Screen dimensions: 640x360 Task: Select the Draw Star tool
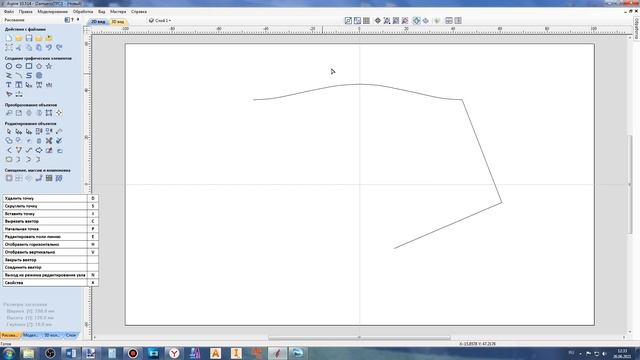click(x=49, y=66)
